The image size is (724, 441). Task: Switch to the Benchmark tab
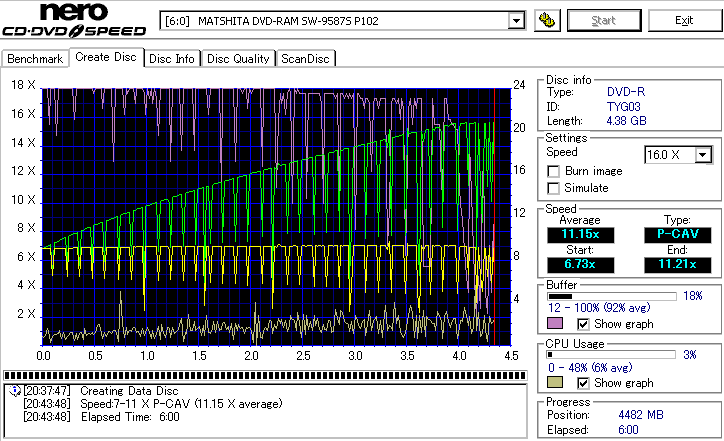click(35, 59)
